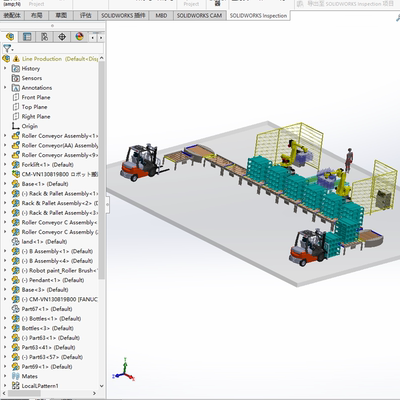Click the Front Plane icon

point(16,98)
